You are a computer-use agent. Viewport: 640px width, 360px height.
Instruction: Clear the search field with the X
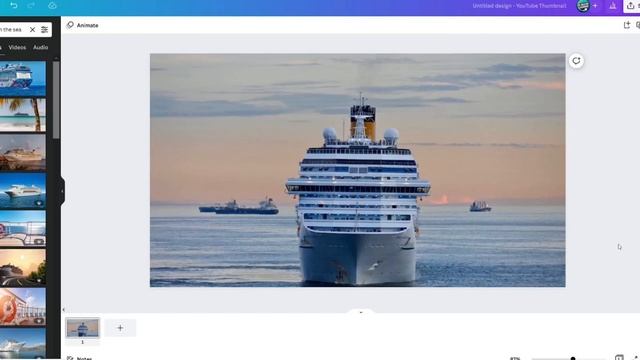[x=32, y=29]
